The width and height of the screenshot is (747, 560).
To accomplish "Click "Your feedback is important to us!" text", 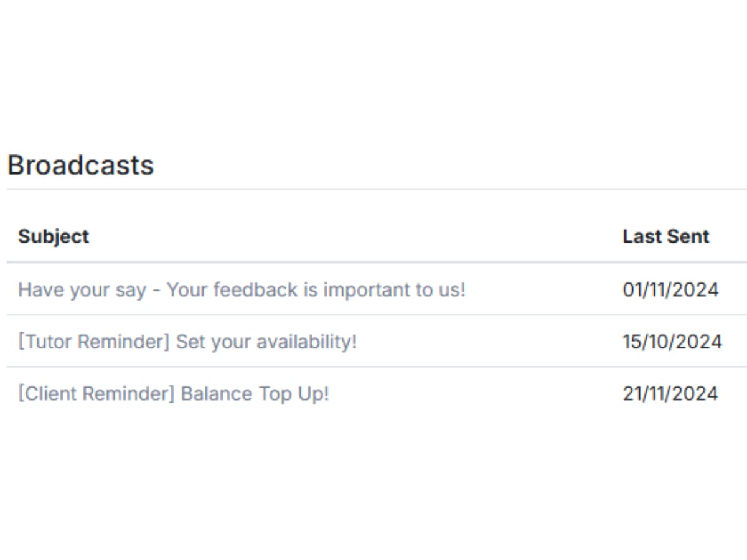I will click(316, 290).
